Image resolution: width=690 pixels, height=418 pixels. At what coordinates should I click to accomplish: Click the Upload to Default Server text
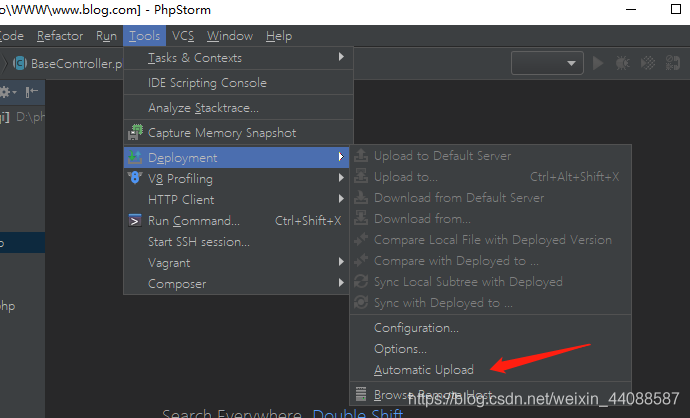click(443, 156)
